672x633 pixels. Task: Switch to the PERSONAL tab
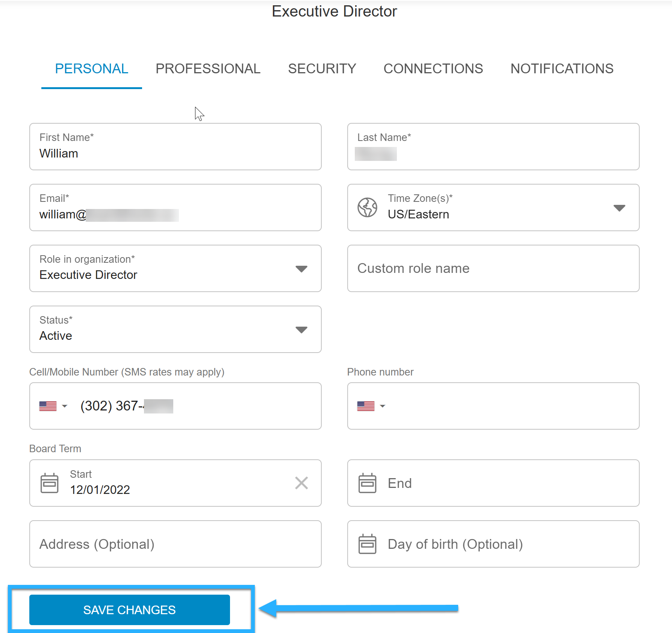(x=92, y=69)
